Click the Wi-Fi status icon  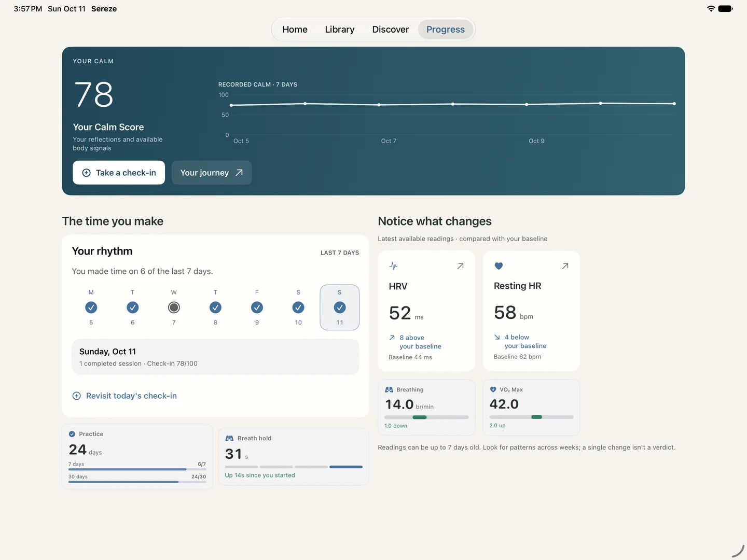tap(711, 9)
